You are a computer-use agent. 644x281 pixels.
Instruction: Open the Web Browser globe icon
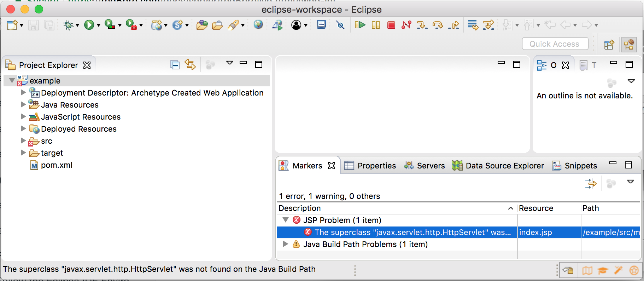(x=258, y=25)
